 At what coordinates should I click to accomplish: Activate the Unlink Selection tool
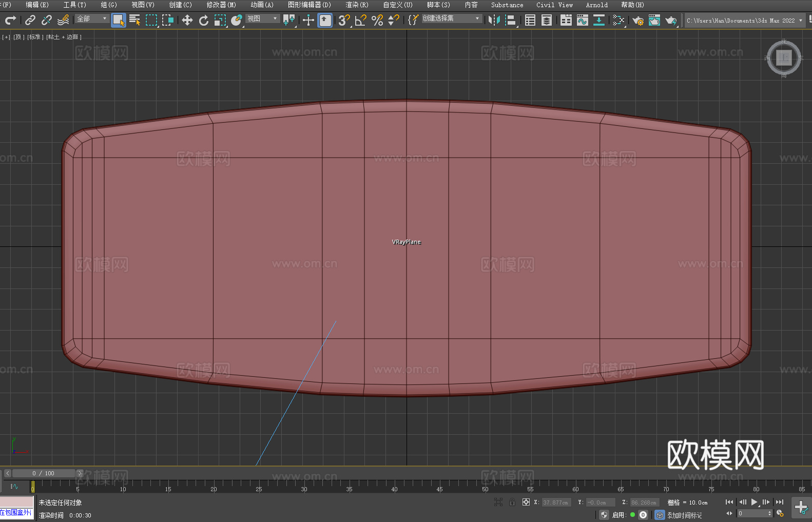pyautogui.click(x=47, y=20)
